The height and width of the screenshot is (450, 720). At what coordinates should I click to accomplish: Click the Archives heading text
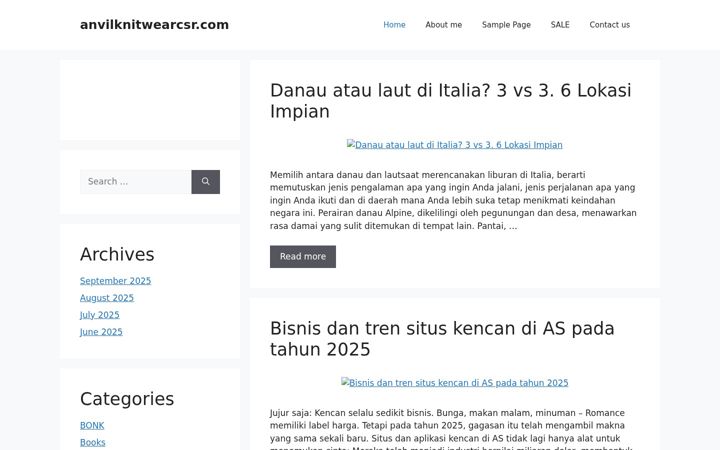tap(117, 254)
